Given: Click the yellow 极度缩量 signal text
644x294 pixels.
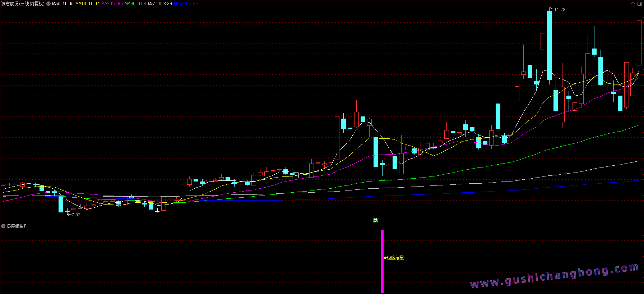Looking at the screenshot, I should coord(395,258).
